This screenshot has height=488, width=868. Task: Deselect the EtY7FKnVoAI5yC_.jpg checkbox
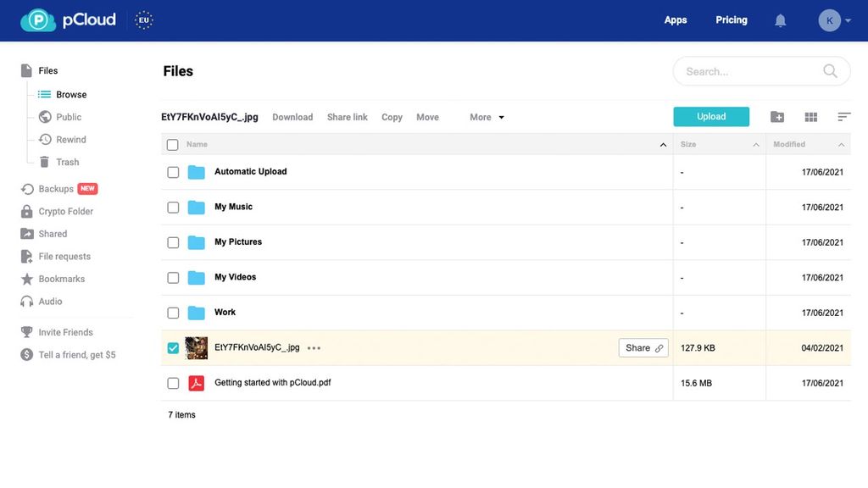click(x=173, y=347)
